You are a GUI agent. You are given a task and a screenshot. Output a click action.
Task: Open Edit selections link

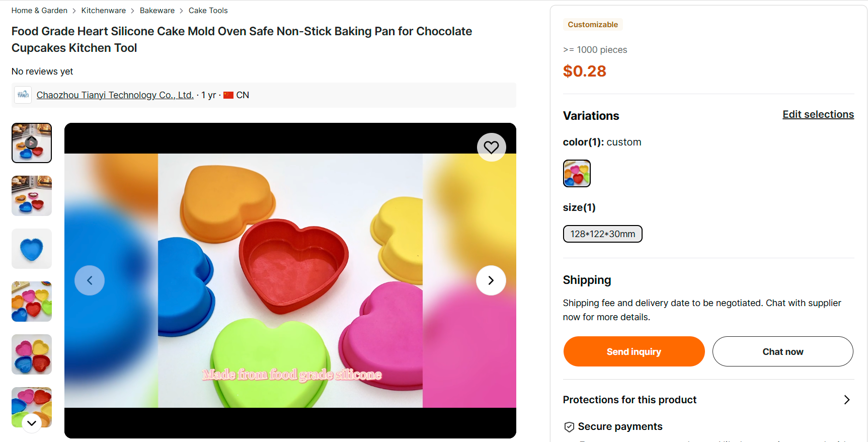[x=818, y=115]
